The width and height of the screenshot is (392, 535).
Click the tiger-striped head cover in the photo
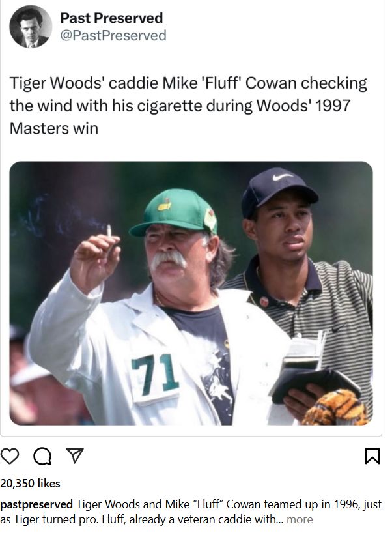(336, 408)
